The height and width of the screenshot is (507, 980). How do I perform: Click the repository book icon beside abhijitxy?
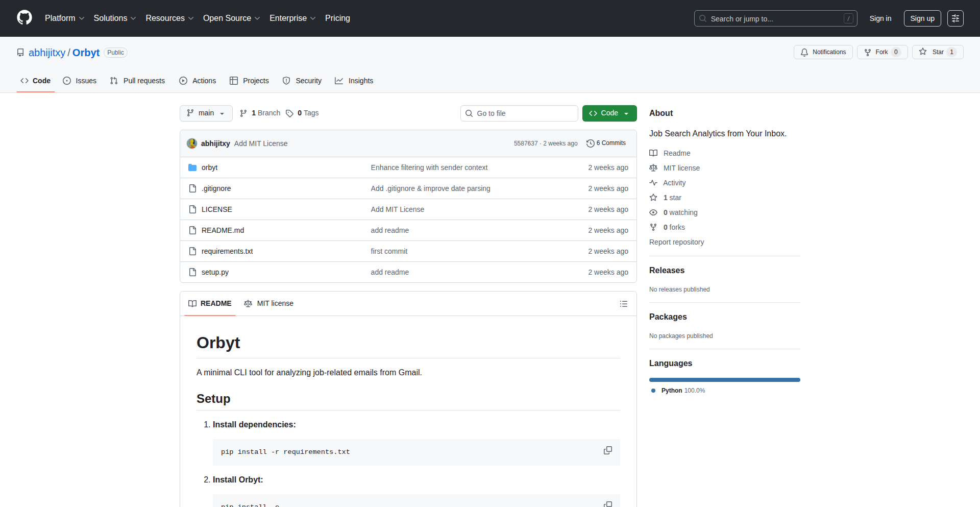pyautogui.click(x=20, y=52)
